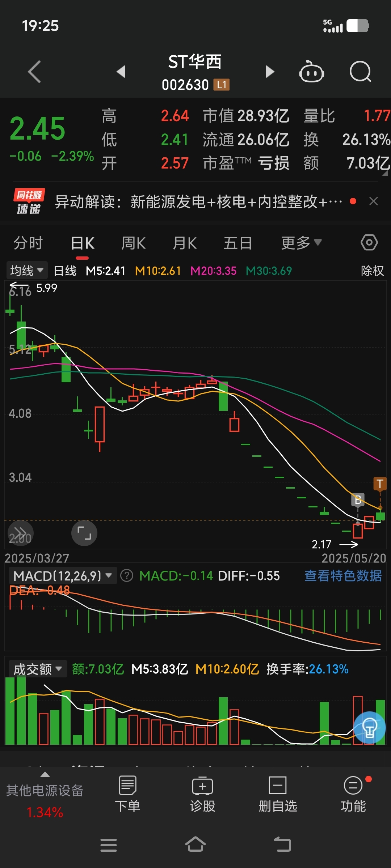
Task: Open the 同花顺速递 logo
Action: coord(29,201)
